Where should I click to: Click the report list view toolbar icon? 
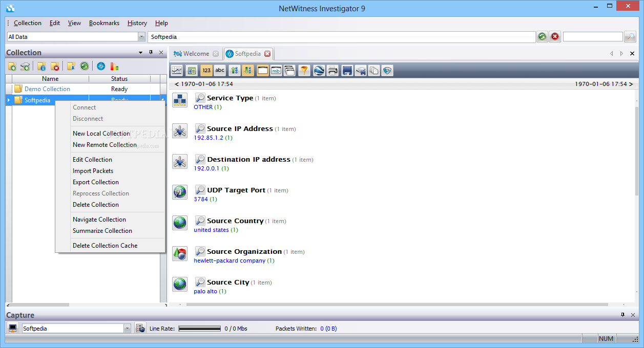(192, 71)
